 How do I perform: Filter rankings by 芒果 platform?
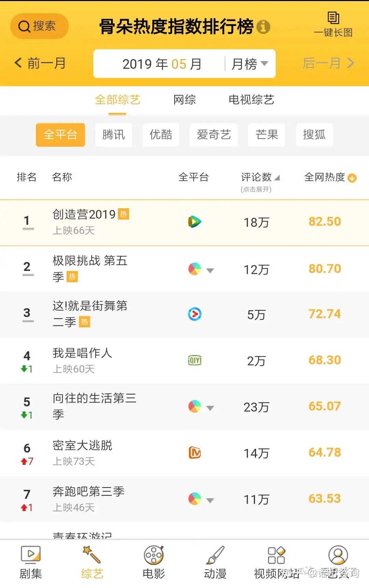point(266,135)
